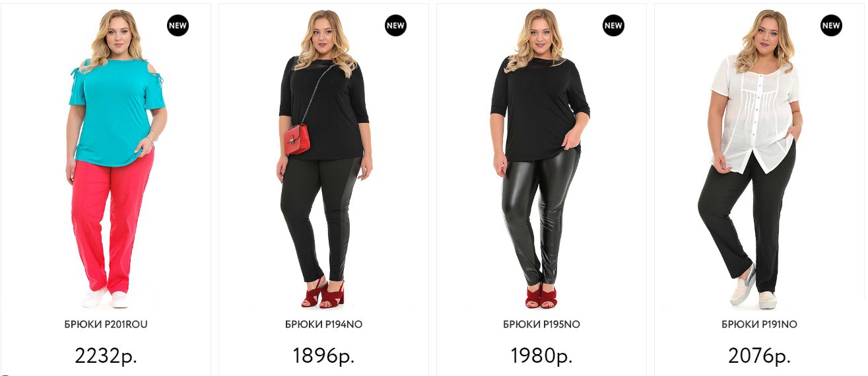The height and width of the screenshot is (376, 868).
Task: Open the БРЮКИ P201ROU product link
Action: tap(106, 324)
